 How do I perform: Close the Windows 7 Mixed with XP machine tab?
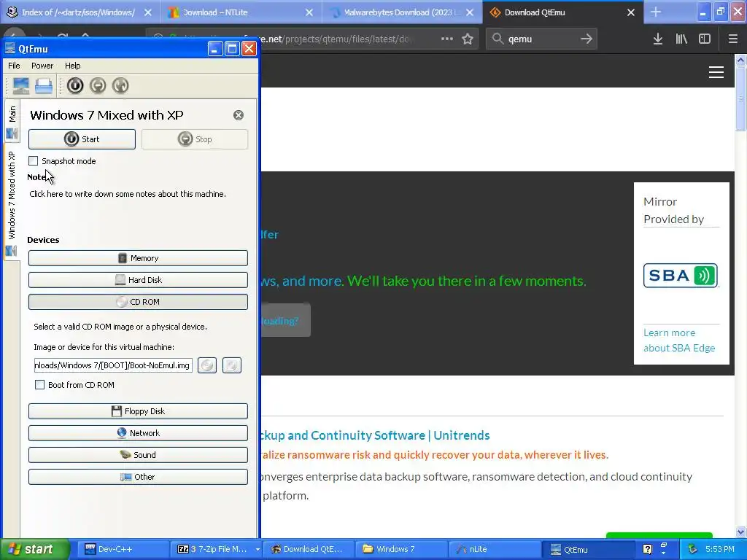coord(239,115)
